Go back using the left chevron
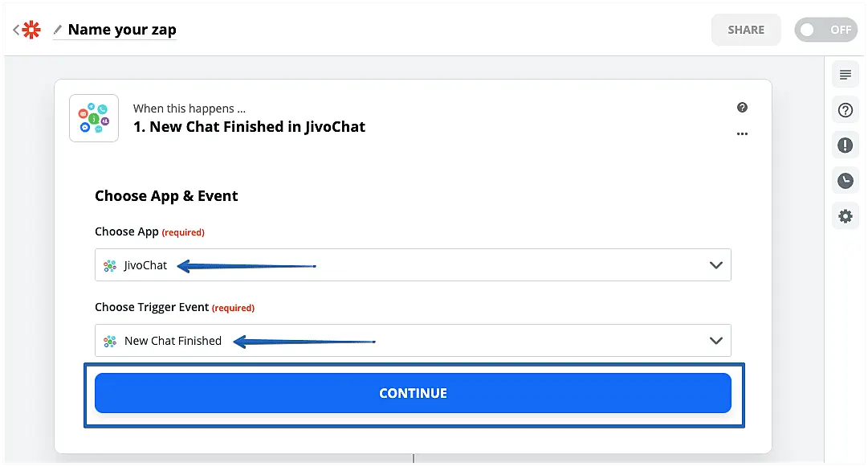 (x=15, y=30)
